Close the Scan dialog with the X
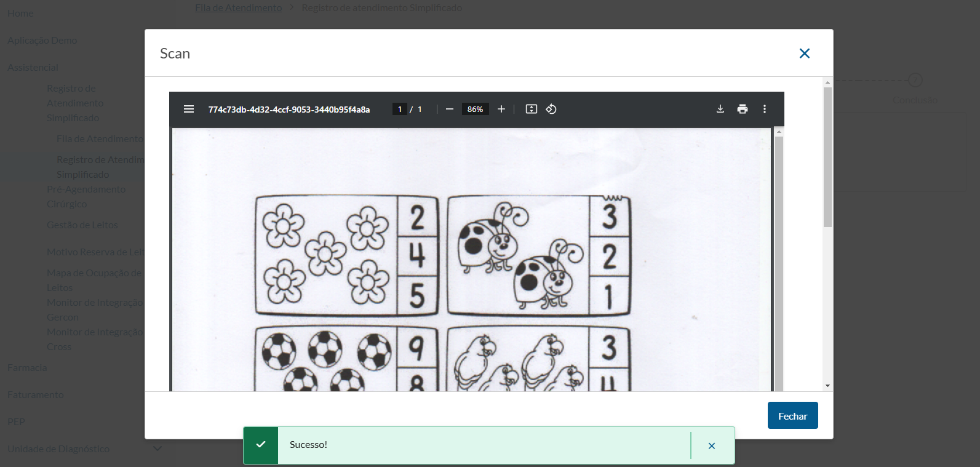The image size is (980, 467). [805, 54]
